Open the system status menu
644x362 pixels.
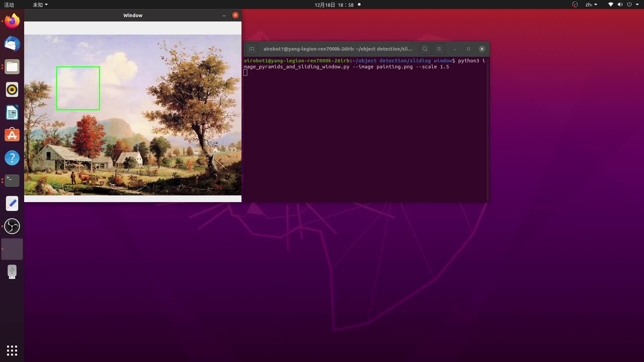tap(624, 5)
